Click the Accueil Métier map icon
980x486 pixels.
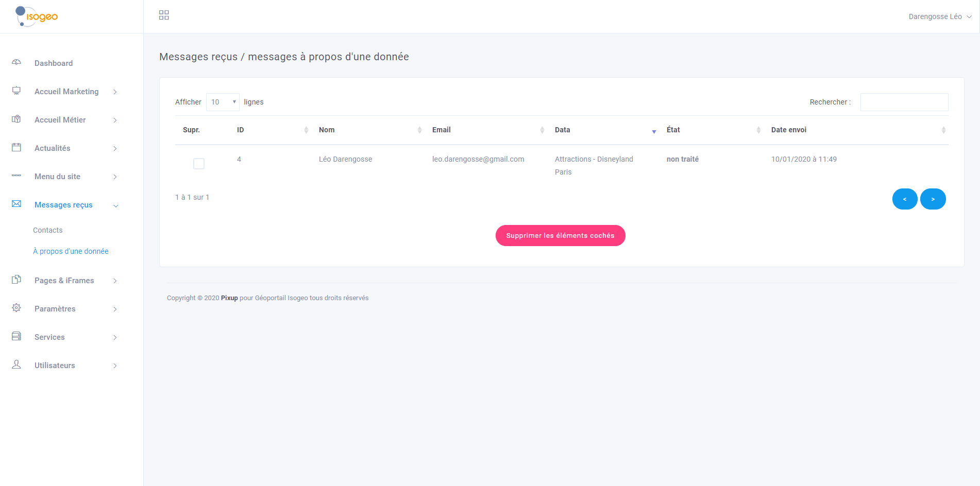(16, 119)
